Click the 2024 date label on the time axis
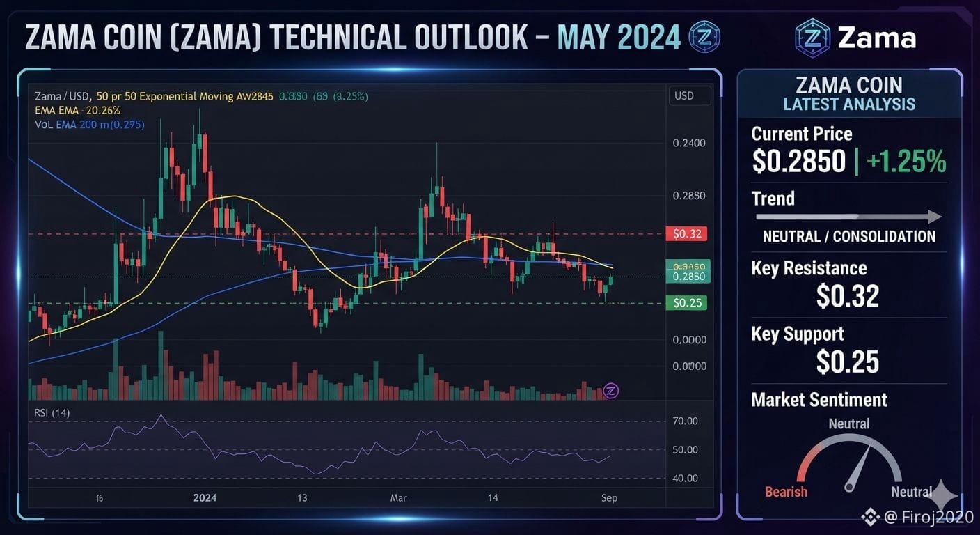 pos(205,497)
